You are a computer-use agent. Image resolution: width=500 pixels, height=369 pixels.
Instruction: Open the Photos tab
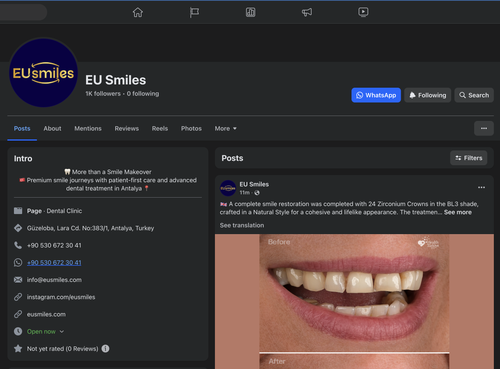coord(191,129)
